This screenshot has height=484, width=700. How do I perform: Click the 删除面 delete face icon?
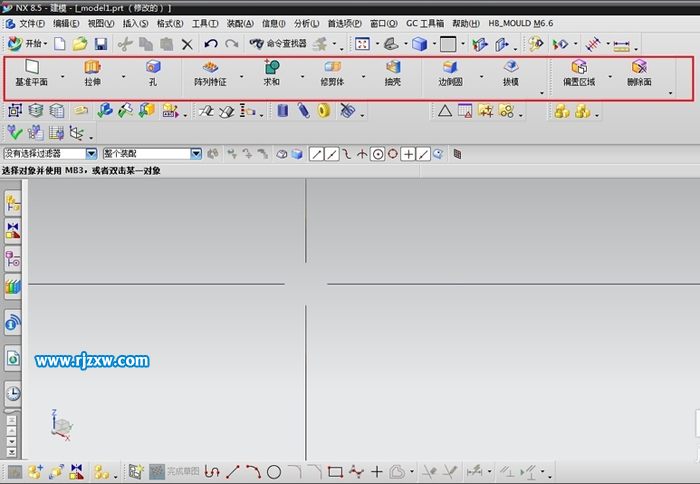coord(639,68)
